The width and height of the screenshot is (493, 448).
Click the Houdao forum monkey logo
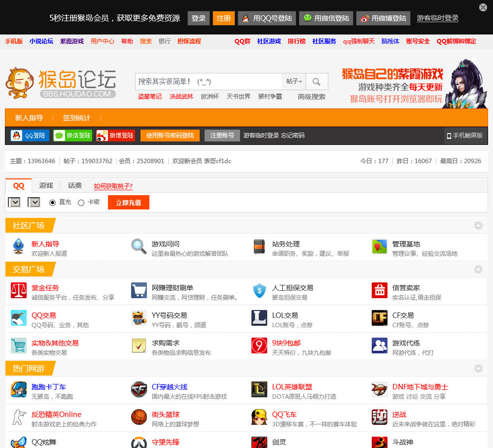click(61, 83)
